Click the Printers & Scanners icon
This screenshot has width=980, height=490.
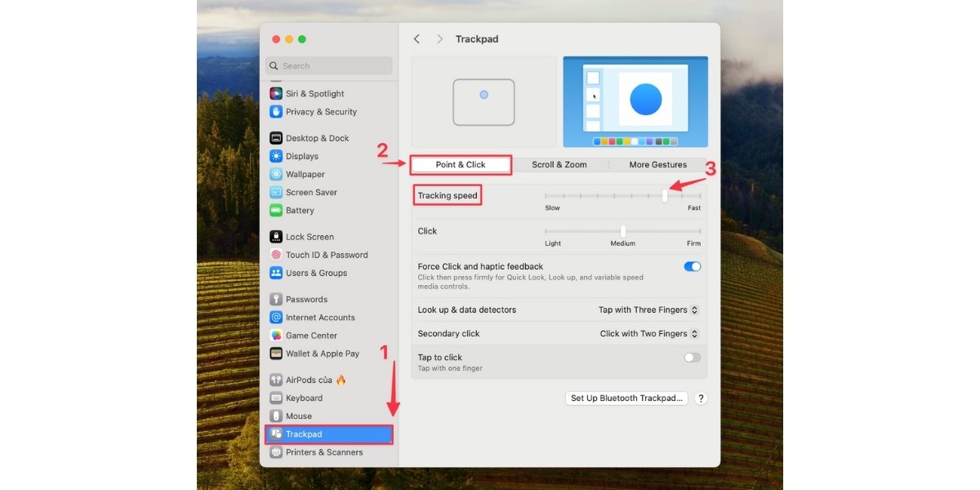(x=276, y=452)
